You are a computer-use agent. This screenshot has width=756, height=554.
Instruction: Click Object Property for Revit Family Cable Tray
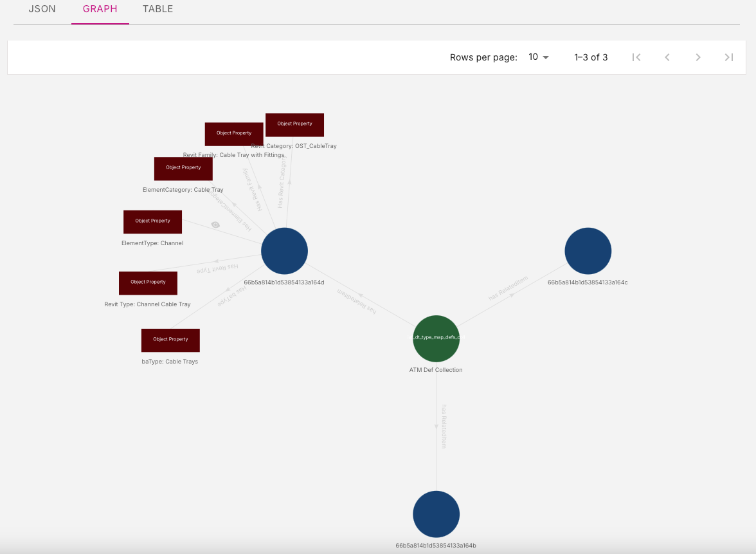(x=233, y=133)
